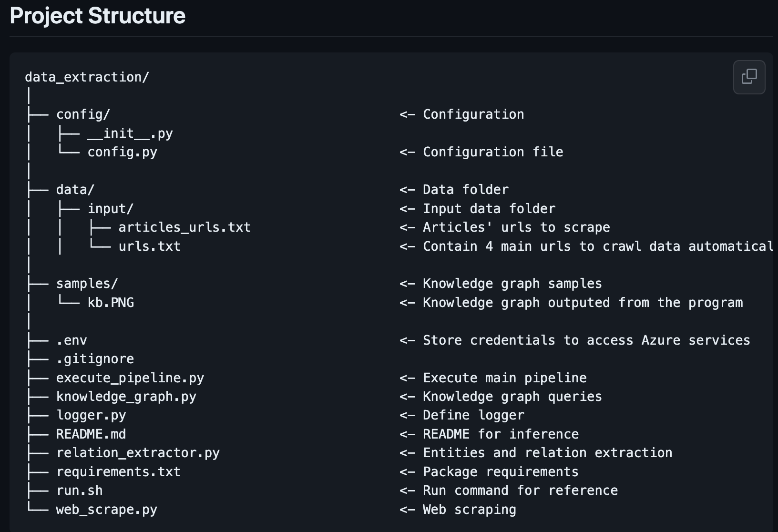Click the .gitignore entry
Viewport: 778px width, 532px height.
point(95,359)
